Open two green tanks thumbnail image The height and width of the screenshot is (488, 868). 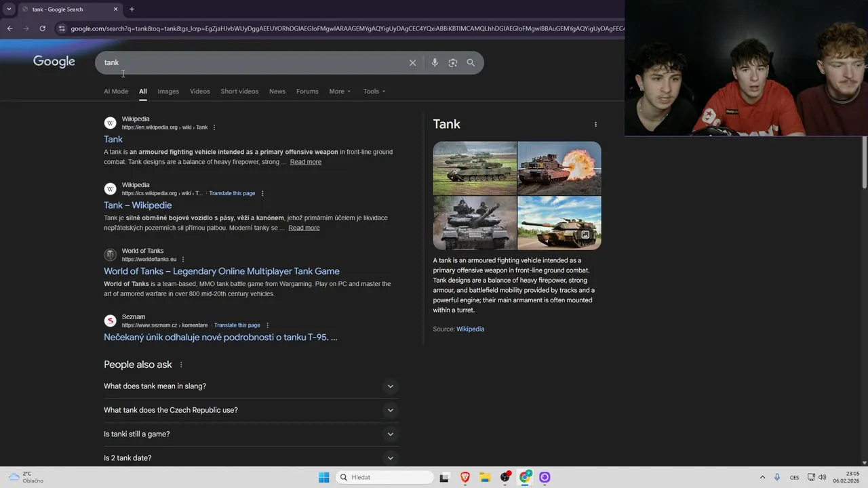(475, 168)
